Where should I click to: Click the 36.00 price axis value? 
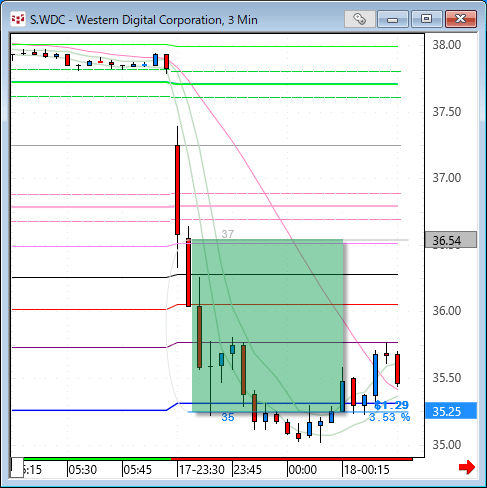pos(447,311)
